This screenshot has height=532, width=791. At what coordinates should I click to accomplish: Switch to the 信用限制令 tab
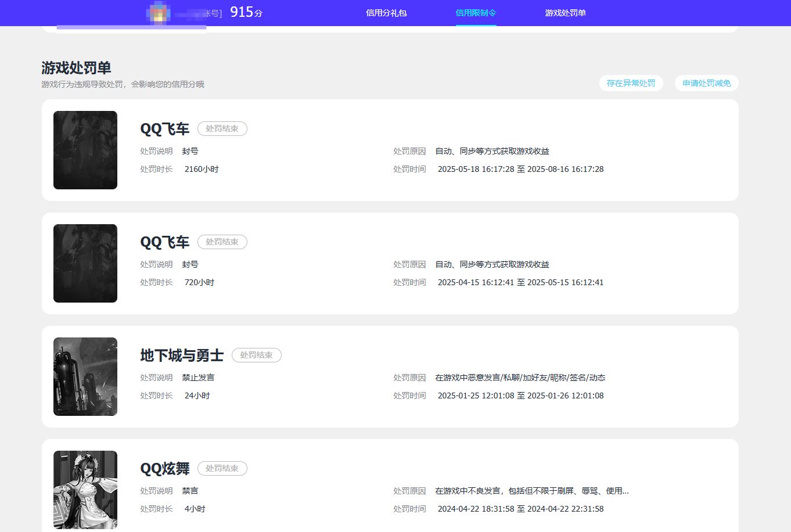coord(476,13)
